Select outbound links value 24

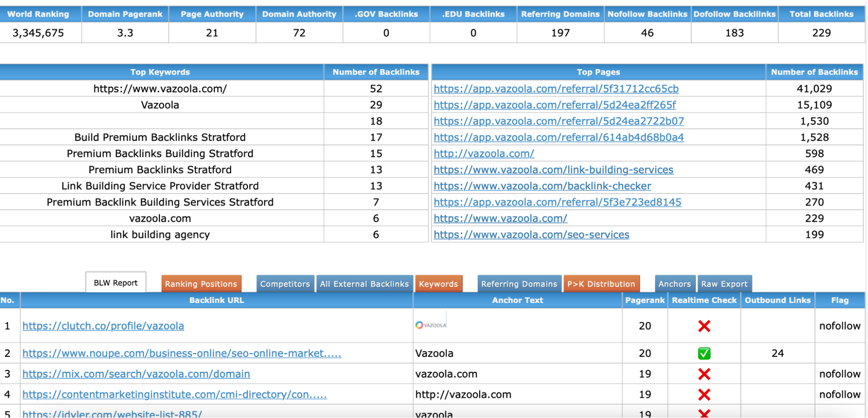778,353
